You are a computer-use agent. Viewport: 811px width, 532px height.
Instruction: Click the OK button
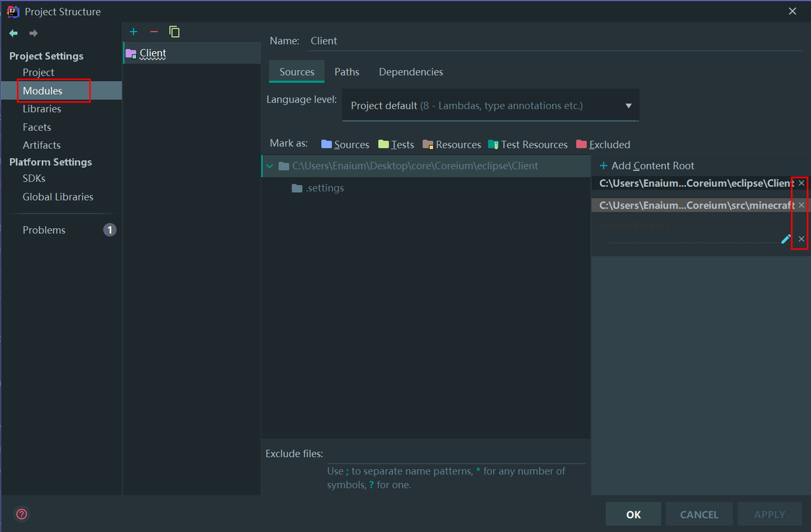[x=633, y=514]
